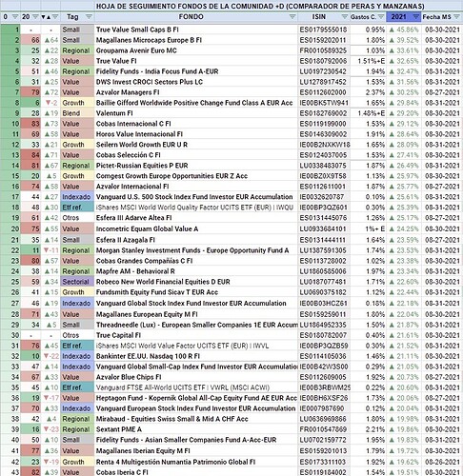This screenshot has width=463, height=476.
Task: Select True Capital FI cell
Action: click(x=196, y=335)
